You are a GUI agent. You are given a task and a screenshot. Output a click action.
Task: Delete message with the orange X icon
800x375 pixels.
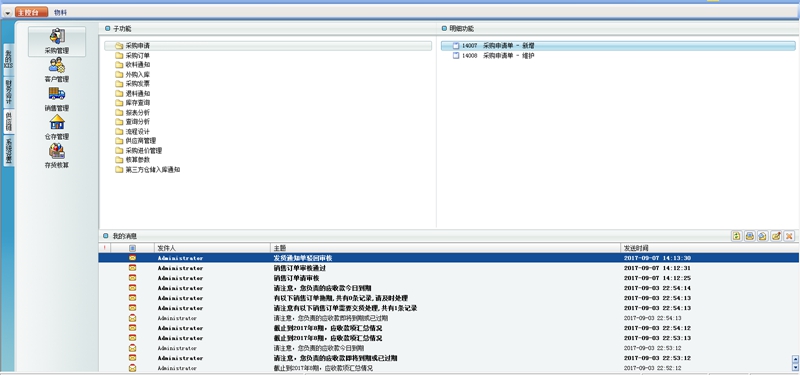[789, 236]
